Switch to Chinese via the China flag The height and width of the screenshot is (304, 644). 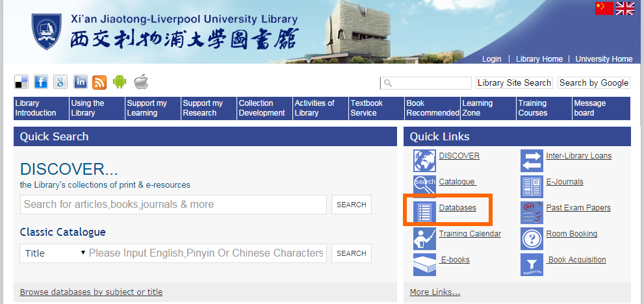coord(604,8)
